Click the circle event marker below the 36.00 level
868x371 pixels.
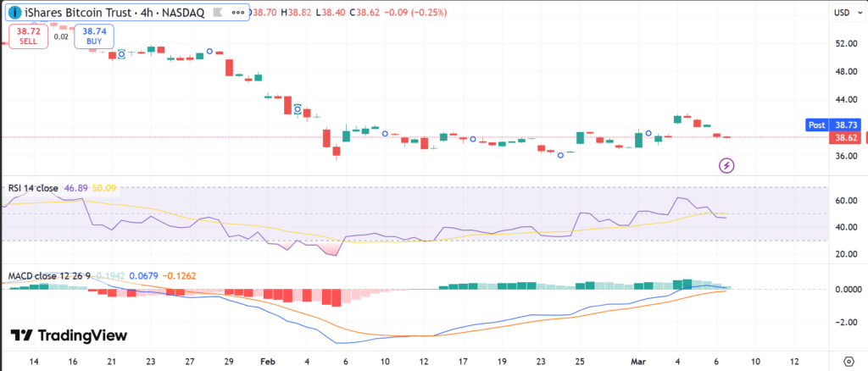(x=560, y=155)
